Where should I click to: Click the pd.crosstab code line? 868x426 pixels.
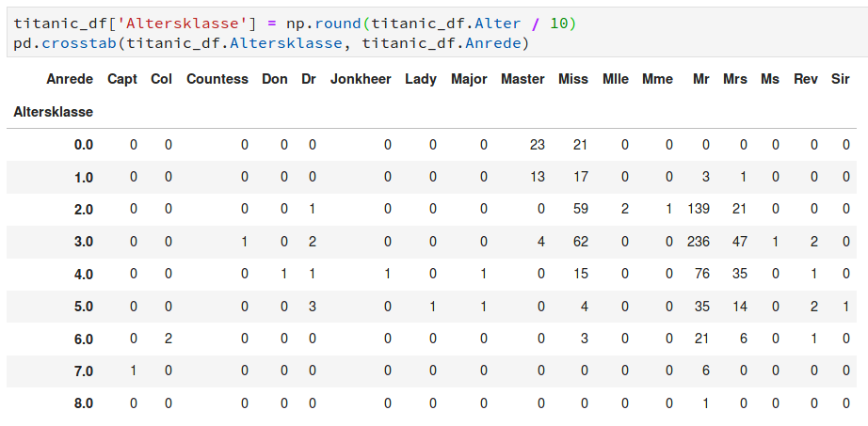272,43
